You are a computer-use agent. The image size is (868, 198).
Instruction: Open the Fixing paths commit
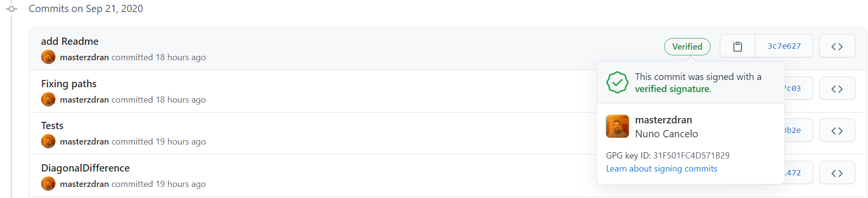click(x=69, y=84)
